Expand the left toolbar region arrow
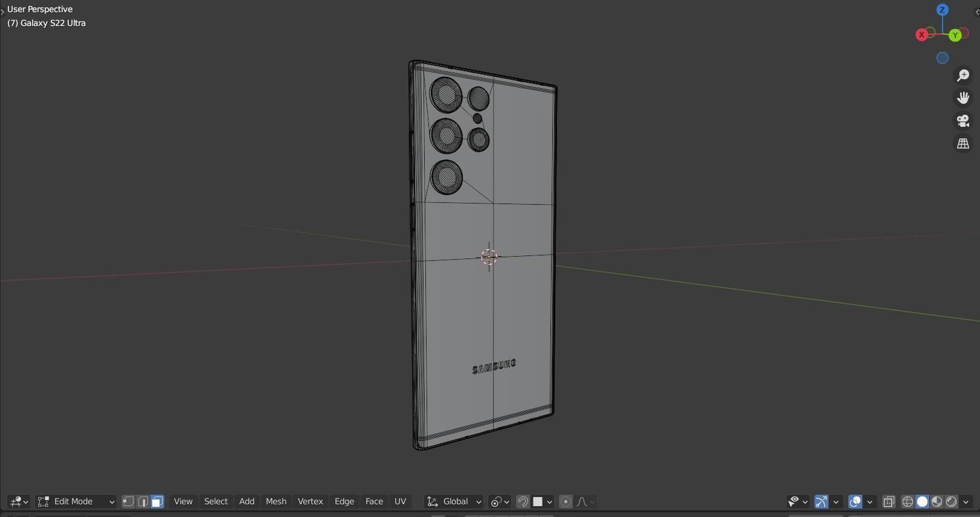The height and width of the screenshot is (517, 980). click(x=2, y=11)
